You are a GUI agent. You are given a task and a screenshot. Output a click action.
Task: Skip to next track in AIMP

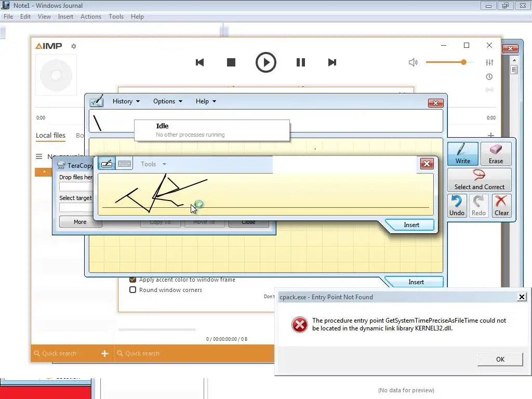pos(332,62)
